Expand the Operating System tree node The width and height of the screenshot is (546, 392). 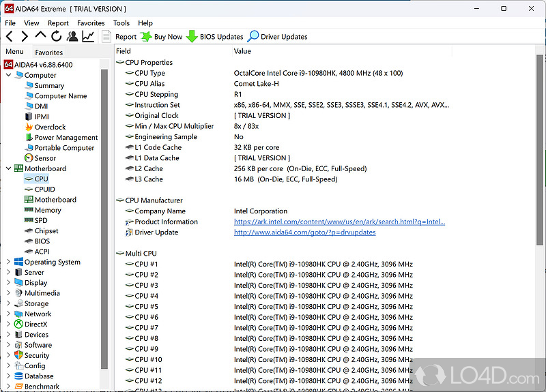8,262
